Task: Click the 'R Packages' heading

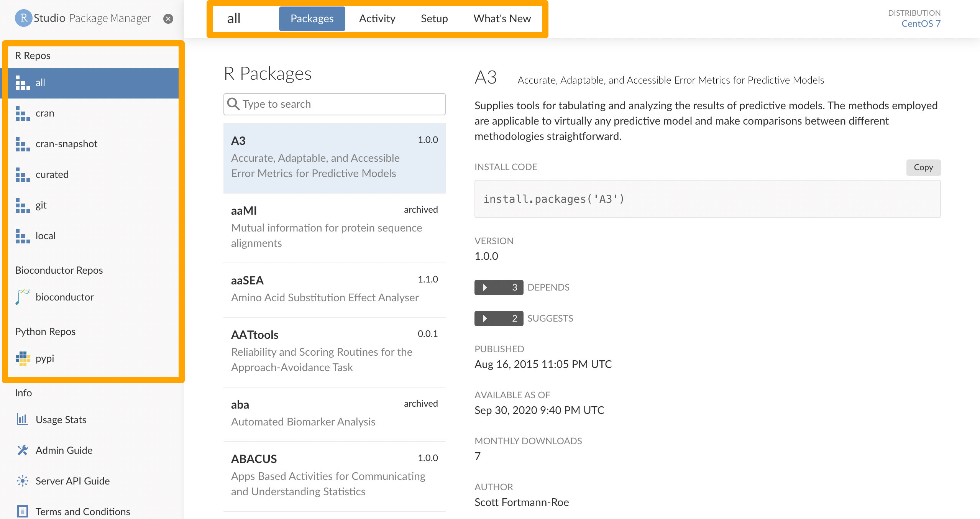Action: [x=268, y=74]
